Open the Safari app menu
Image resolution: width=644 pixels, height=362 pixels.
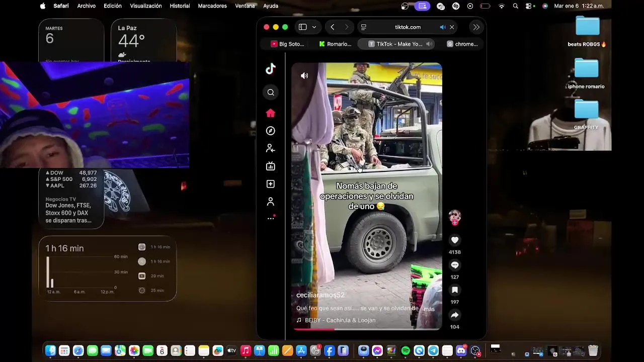(x=61, y=6)
